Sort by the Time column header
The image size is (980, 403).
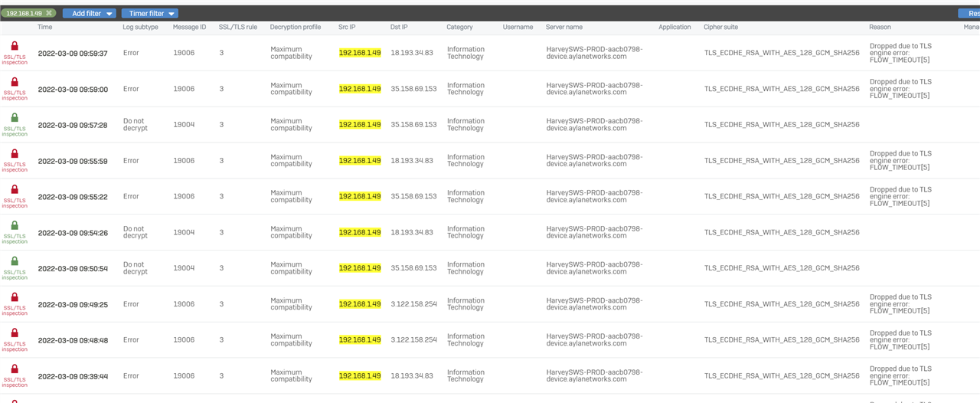45,27
